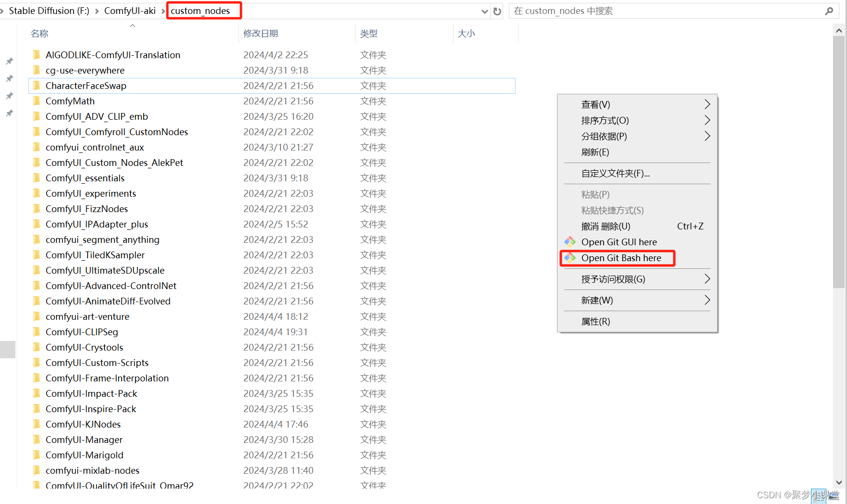Screen dimensions: 847x504
Task: Click the third pin icon in the quick access strip
Action: click(9, 96)
